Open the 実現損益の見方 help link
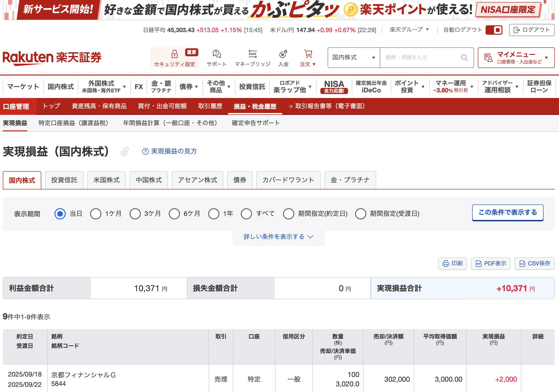This screenshot has height=392, width=559. [x=169, y=151]
